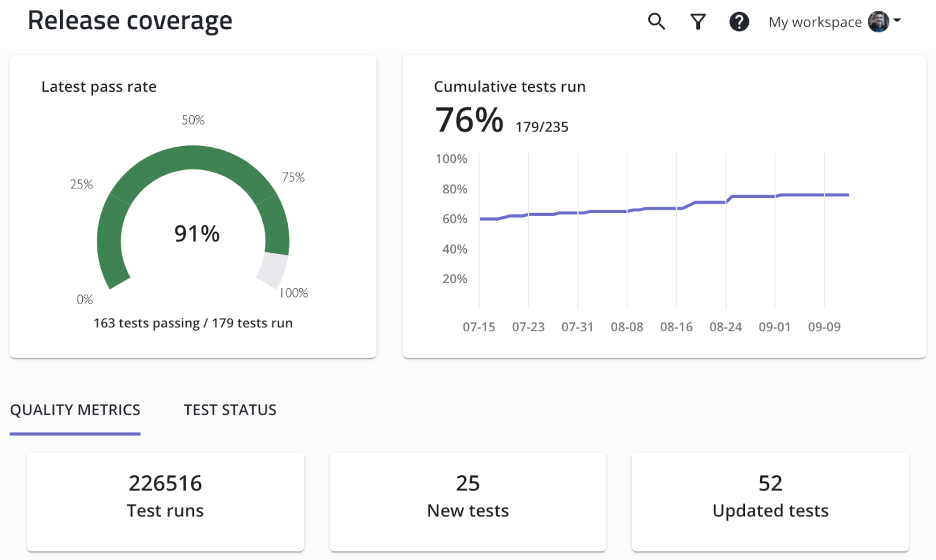This screenshot has width=936, height=560.
Task: Select the Quality Metrics tab
Action: pyautogui.click(x=75, y=410)
